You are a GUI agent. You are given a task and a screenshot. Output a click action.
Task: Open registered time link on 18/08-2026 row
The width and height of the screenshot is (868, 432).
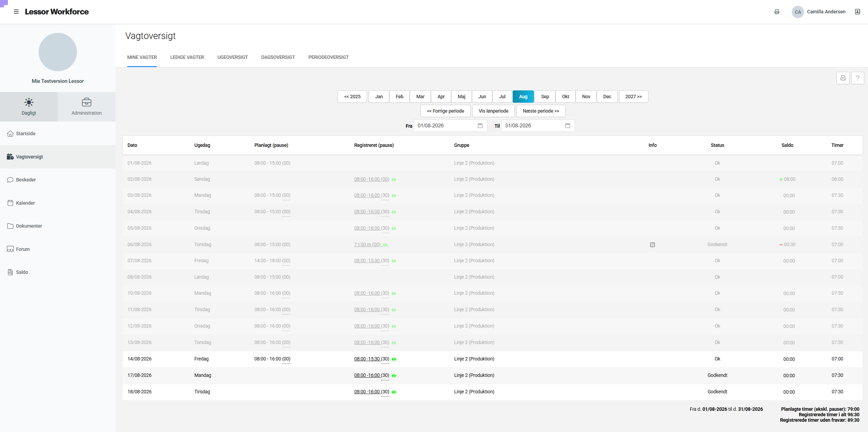(x=371, y=392)
